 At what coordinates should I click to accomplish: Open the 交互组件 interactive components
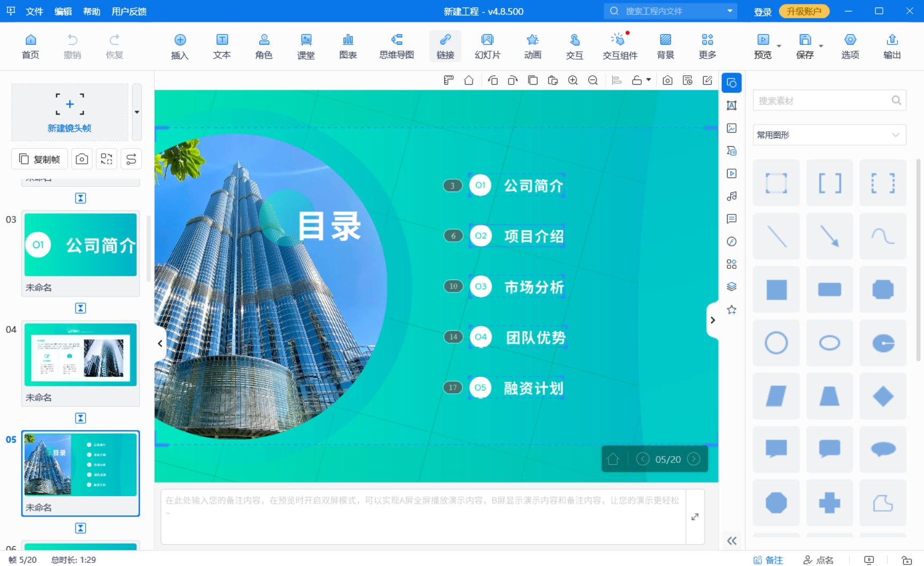(620, 46)
